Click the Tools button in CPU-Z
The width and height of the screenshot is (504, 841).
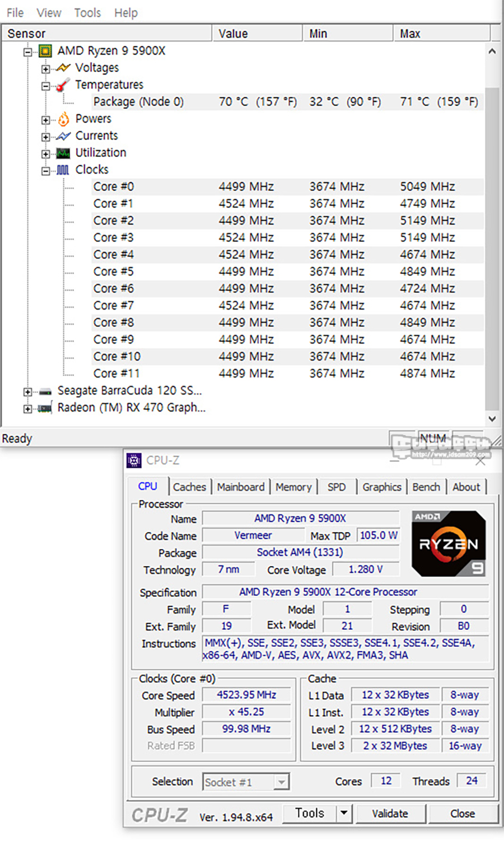[x=310, y=813]
